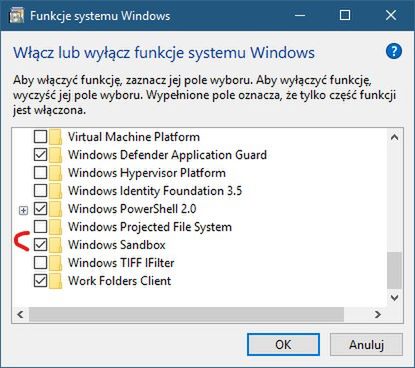415x368 pixels.
Task: Click the horizontal scrollbar right arrow
Action: 377,314
